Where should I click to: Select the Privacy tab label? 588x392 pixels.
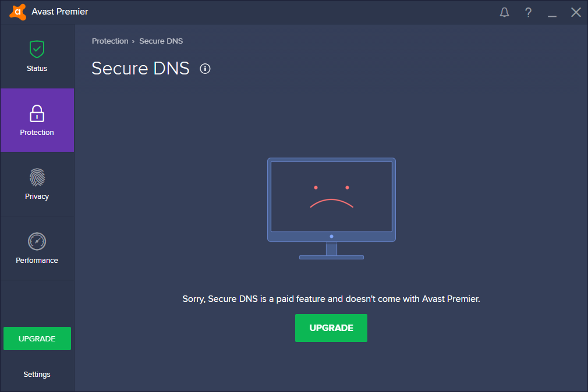(x=37, y=197)
